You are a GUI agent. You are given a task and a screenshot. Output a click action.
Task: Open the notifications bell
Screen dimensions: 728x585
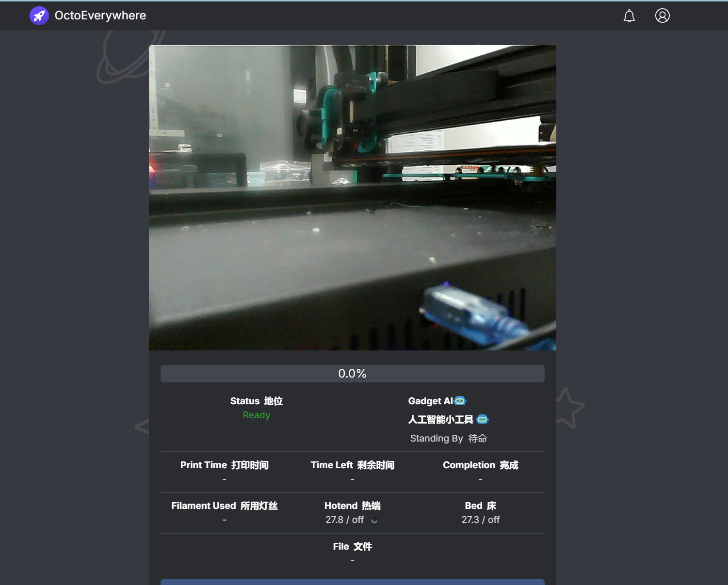pos(629,16)
